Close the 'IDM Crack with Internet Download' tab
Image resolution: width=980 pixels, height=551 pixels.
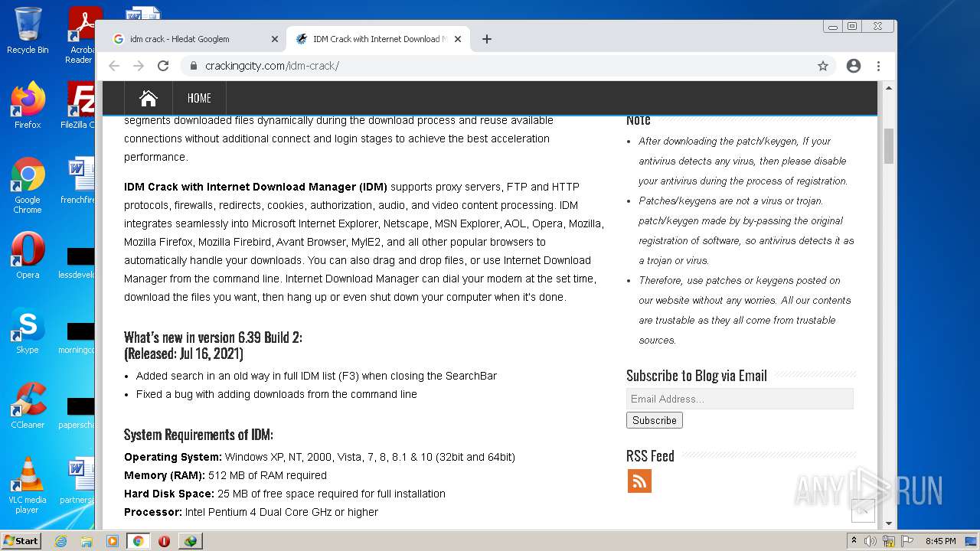[x=458, y=39]
